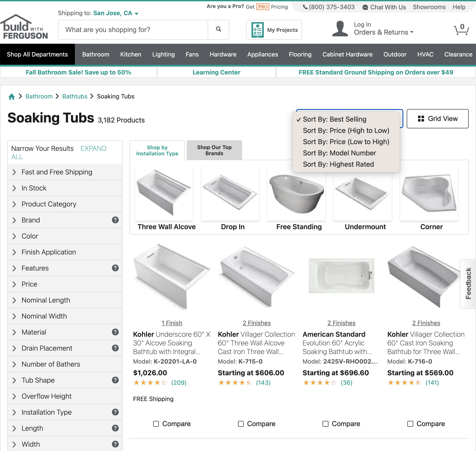Click the search magnifying glass icon
The image size is (476, 451).
pyautogui.click(x=218, y=29)
